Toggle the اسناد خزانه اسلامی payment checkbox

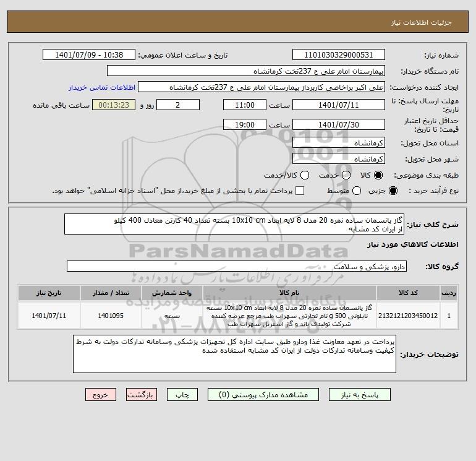300,191
